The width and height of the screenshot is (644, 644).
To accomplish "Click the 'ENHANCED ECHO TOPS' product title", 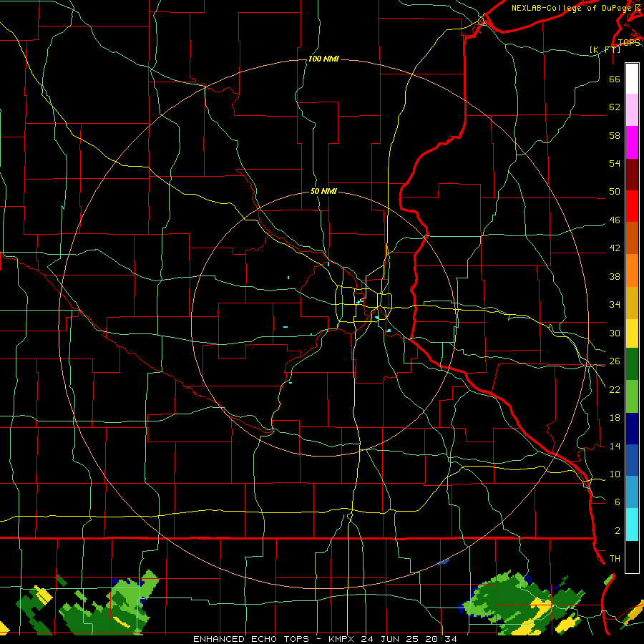I will pos(251,639).
